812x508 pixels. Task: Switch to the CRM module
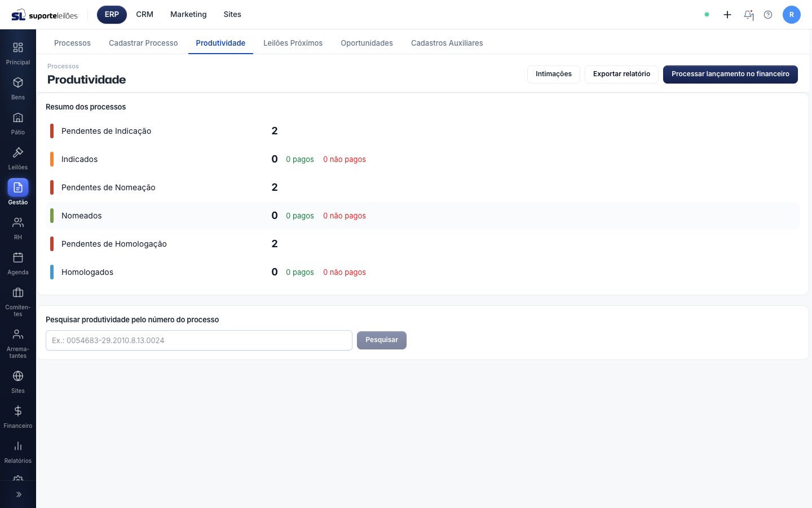pyautogui.click(x=145, y=15)
